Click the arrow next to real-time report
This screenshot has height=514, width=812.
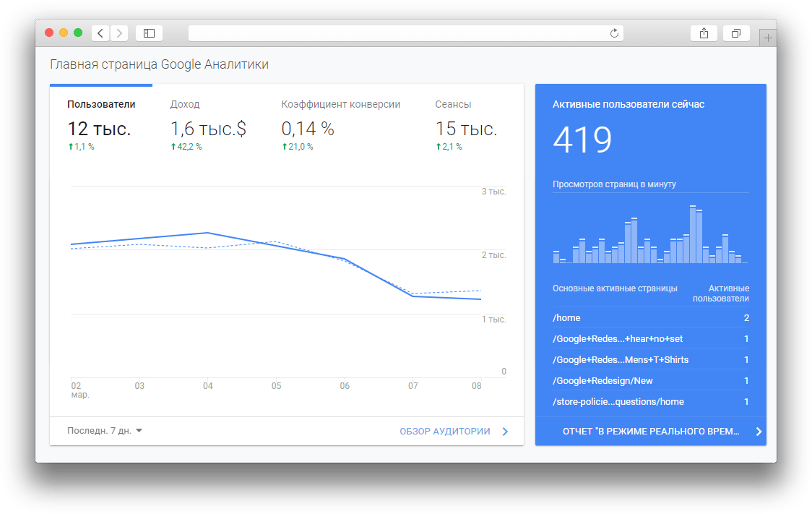coord(758,432)
